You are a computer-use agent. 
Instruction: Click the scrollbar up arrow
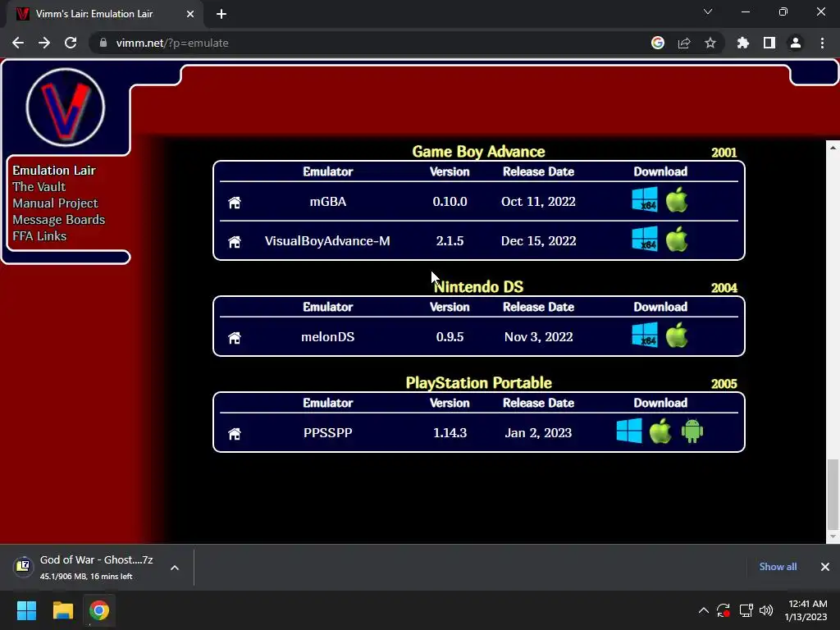[833, 148]
